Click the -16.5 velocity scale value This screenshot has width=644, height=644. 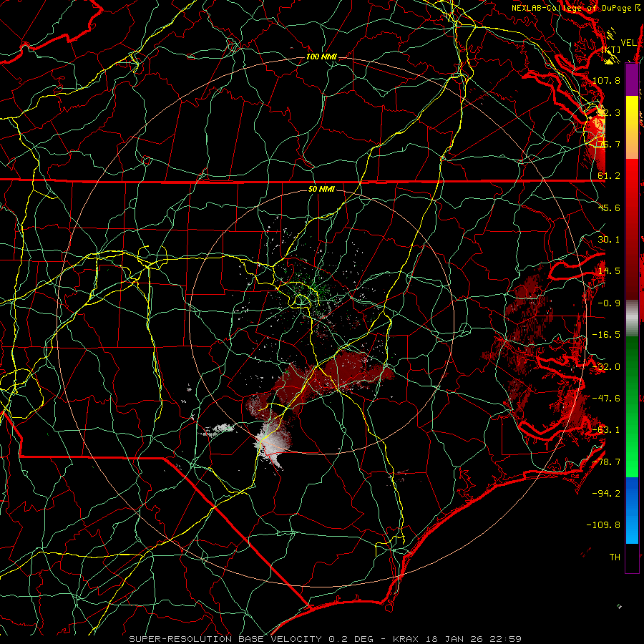tap(606, 335)
